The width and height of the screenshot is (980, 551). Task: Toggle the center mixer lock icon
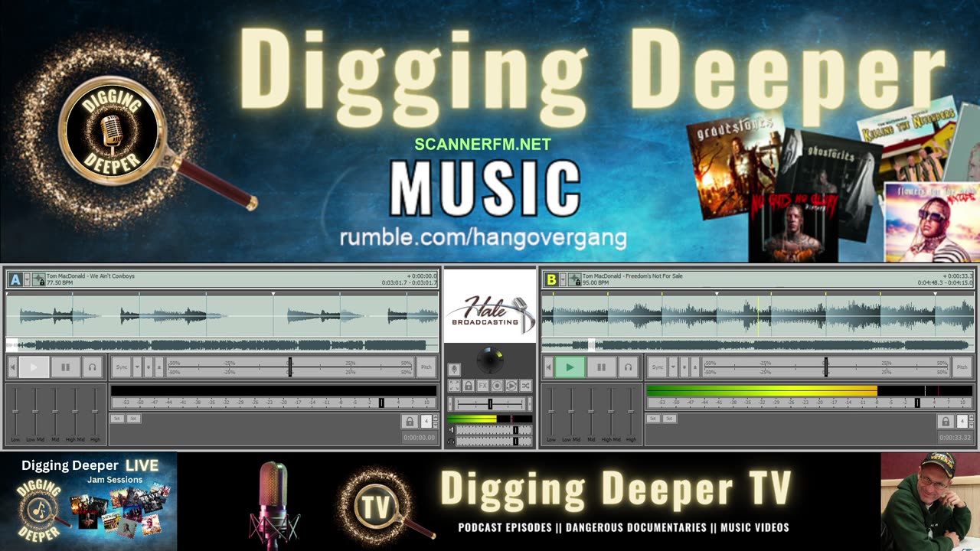(x=469, y=386)
